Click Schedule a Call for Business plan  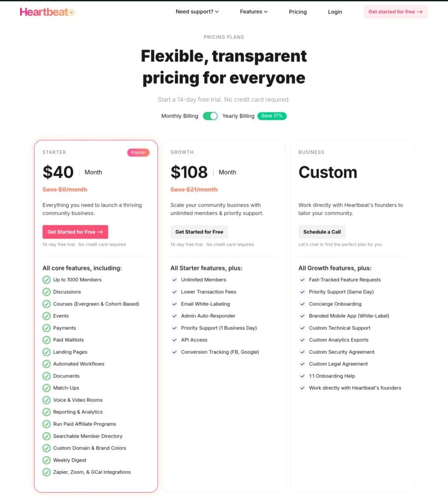tap(322, 231)
